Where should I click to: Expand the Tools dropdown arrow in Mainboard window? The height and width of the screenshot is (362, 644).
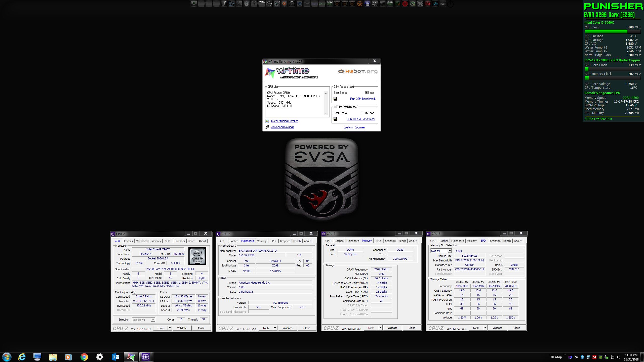(x=275, y=328)
